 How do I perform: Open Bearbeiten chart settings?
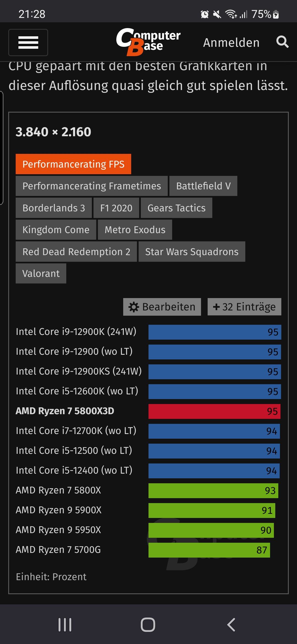point(162,307)
